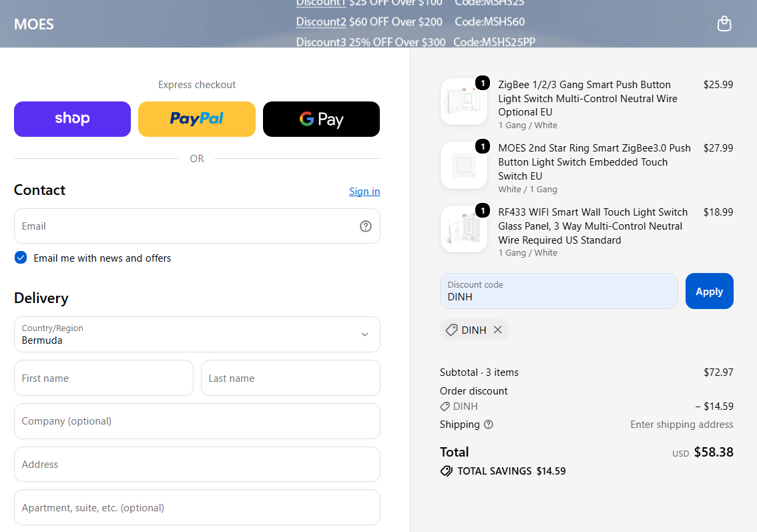The height and width of the screenshot is (532, 757).
Task: Expand the Country/Region dropdown
Action: pos(197,334)
